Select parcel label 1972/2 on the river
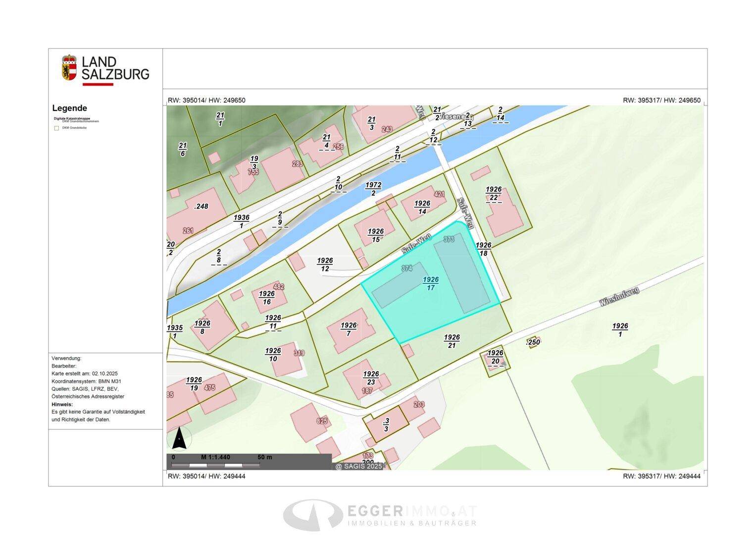This screenshot has height=535, width=756. (x=373, y=189)
